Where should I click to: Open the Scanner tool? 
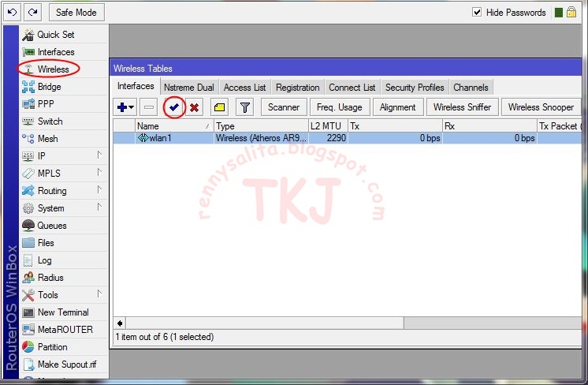pos(284,107)
